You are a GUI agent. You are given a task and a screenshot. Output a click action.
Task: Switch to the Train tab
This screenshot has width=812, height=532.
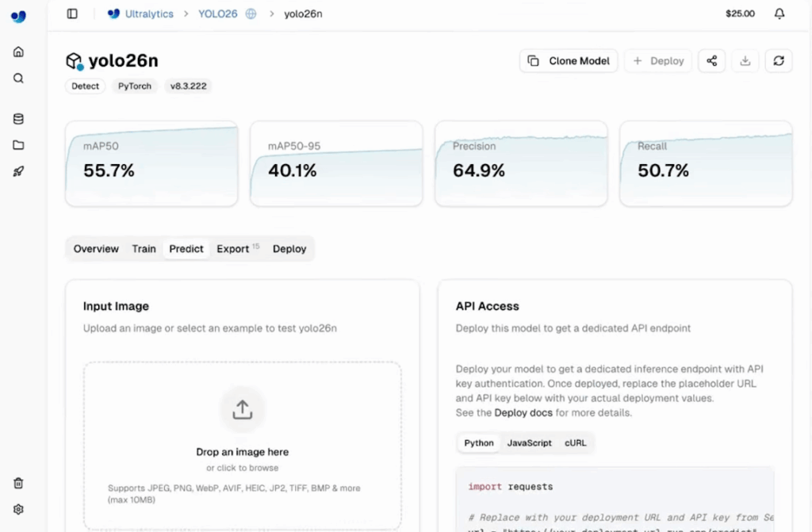144,249
